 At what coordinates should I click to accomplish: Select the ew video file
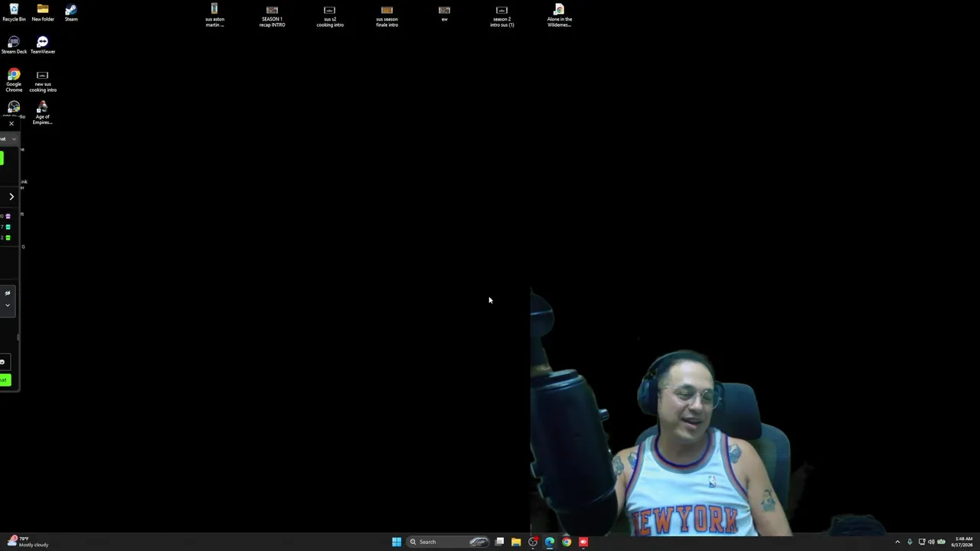pos(444,12)
